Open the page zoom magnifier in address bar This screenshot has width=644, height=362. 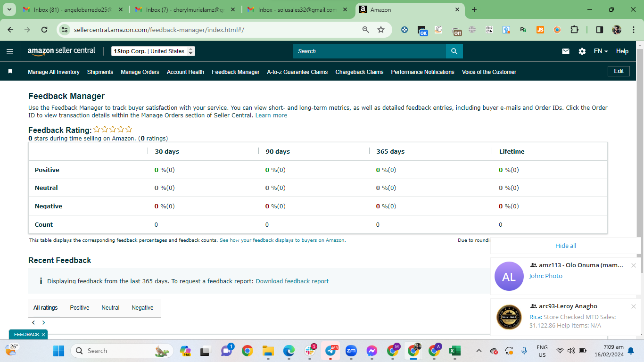coord(366,30)
